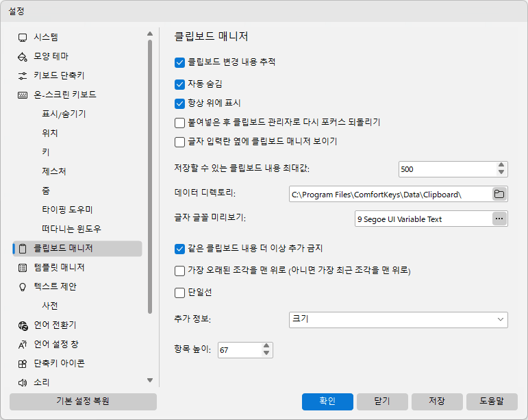Open font picker via the ellipsis button
Viewport: 528px width, 420px height.
(x=499, y=219)
